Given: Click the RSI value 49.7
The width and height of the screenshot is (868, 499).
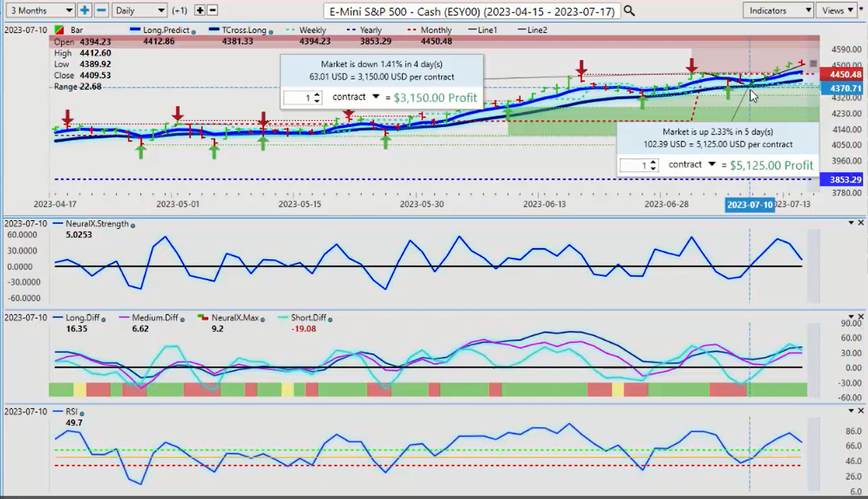Looking at the screenshot, I should pos(74,422).
